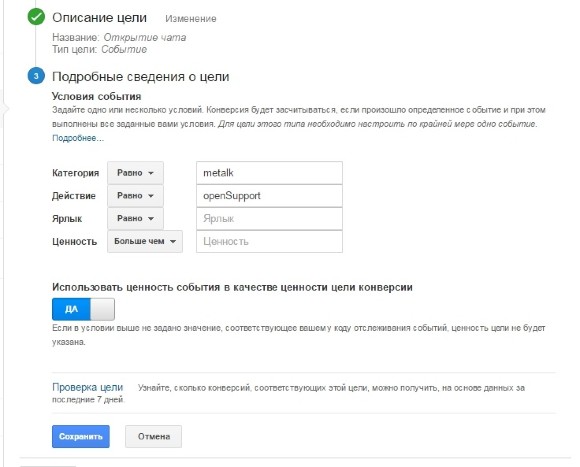Focus the category field containing metalk
580x467 pixels.
[x=269, y=173]
